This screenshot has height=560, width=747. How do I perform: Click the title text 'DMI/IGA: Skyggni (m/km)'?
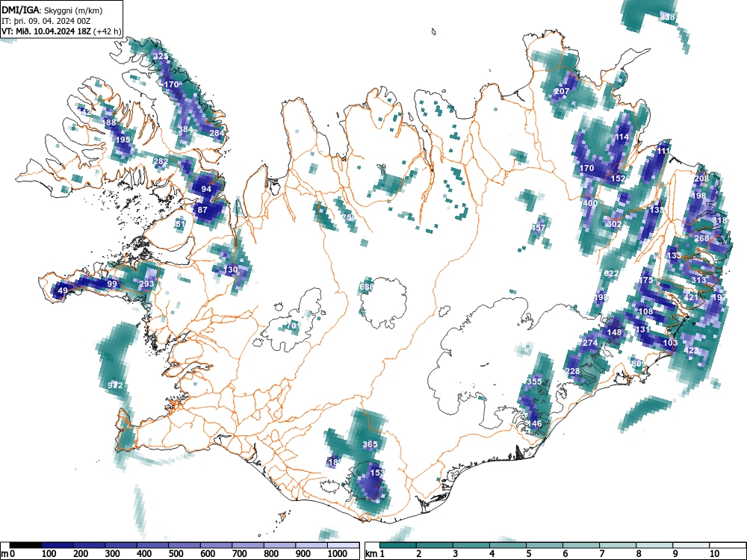pos(52,10)
